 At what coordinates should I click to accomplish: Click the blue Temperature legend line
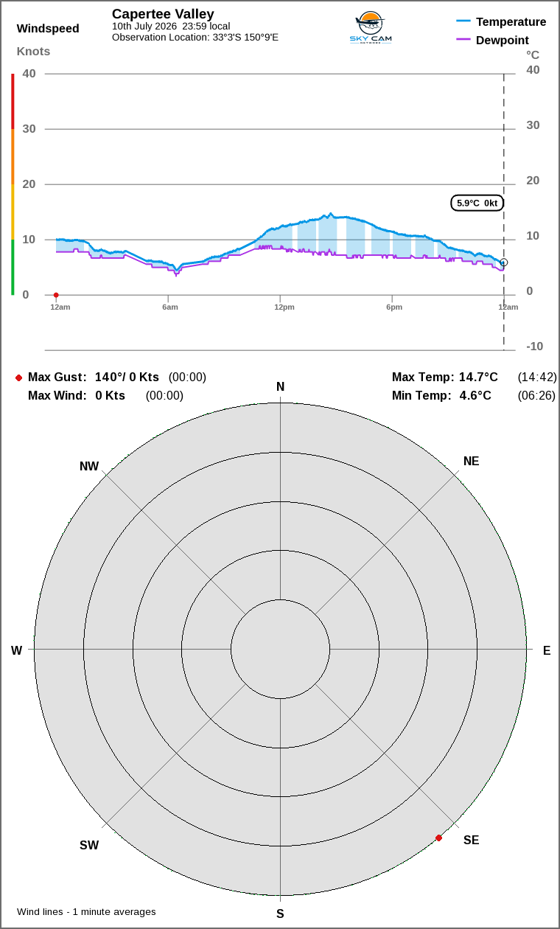pyautogui.click(x=463, y=22)
